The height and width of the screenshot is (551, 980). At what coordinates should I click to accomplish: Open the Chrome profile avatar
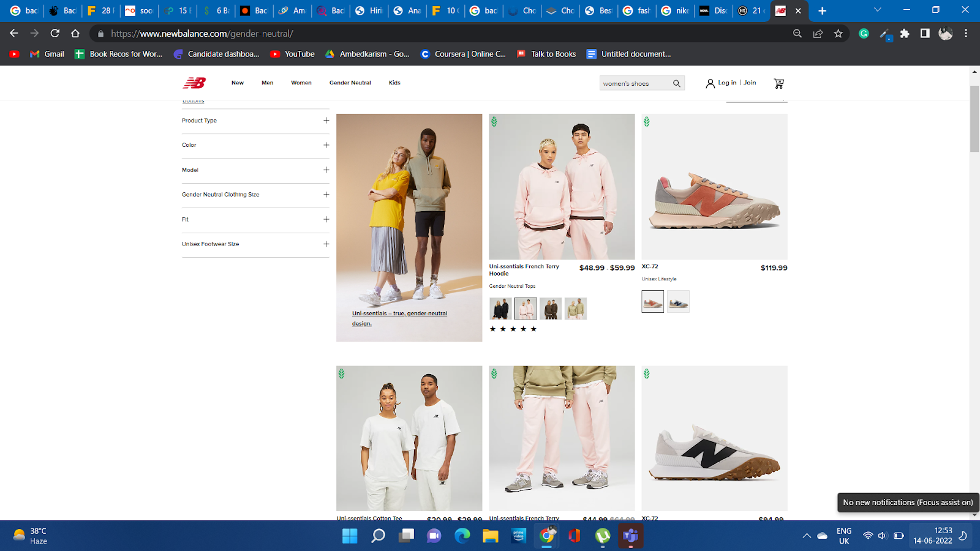click(x=946, y=34)
